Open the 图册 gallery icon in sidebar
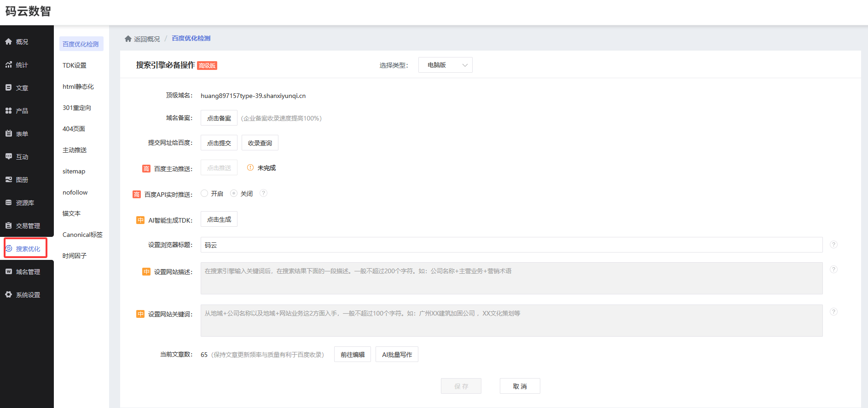 pyautogui.click(x=9, y=179)
